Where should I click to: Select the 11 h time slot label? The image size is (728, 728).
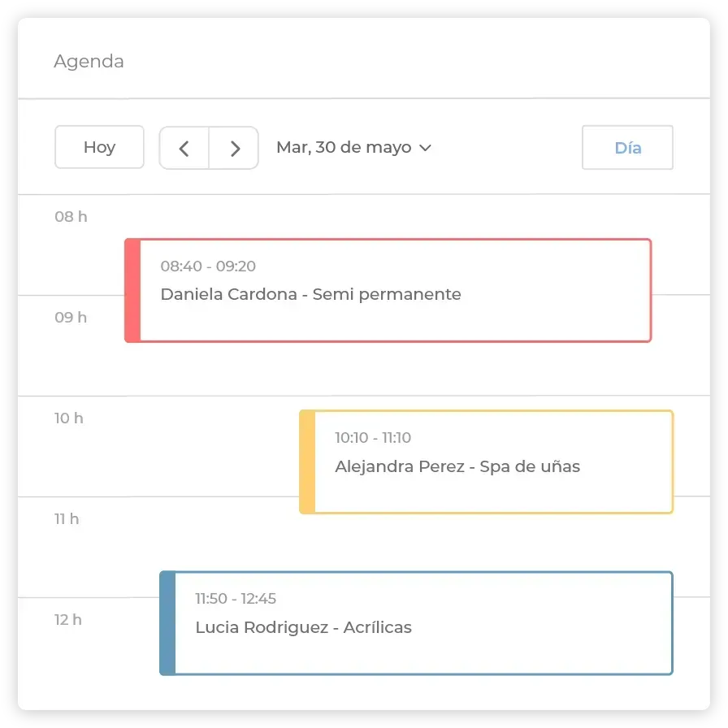[x=67, y=519]
